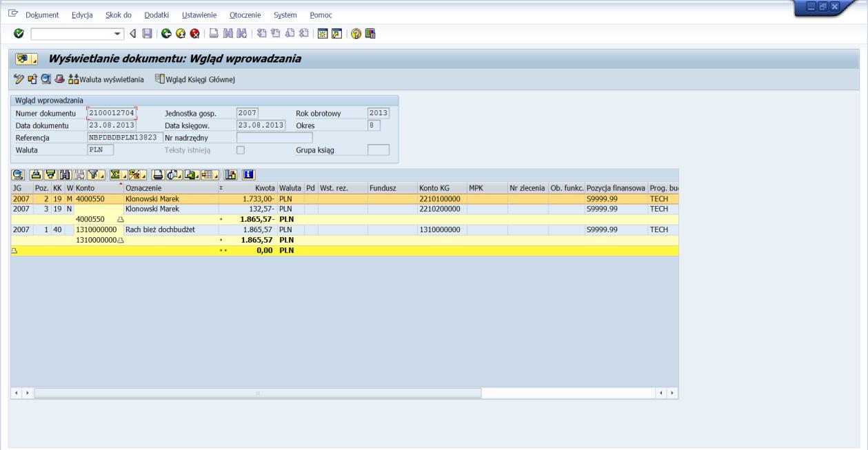868x450 pixels.
Task: Click the grid's horizontal scrollbar thumb
Action: click(x=259, y=392)
